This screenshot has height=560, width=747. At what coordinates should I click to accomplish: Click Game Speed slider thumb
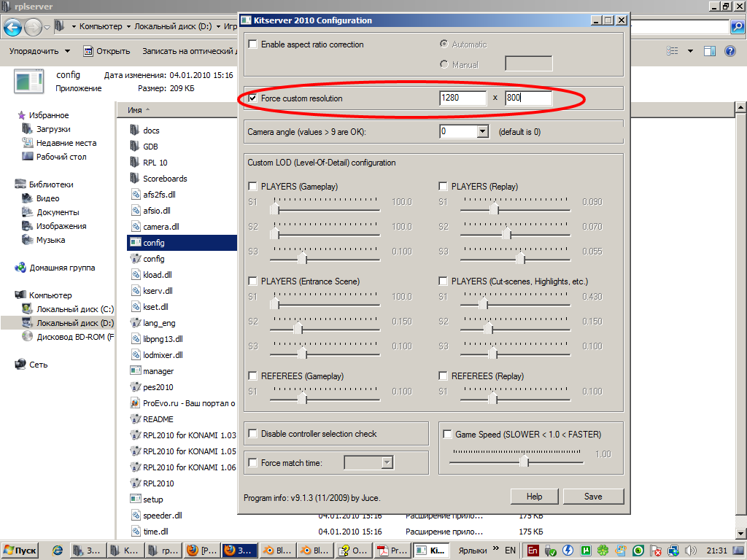[x=525, y=461]
